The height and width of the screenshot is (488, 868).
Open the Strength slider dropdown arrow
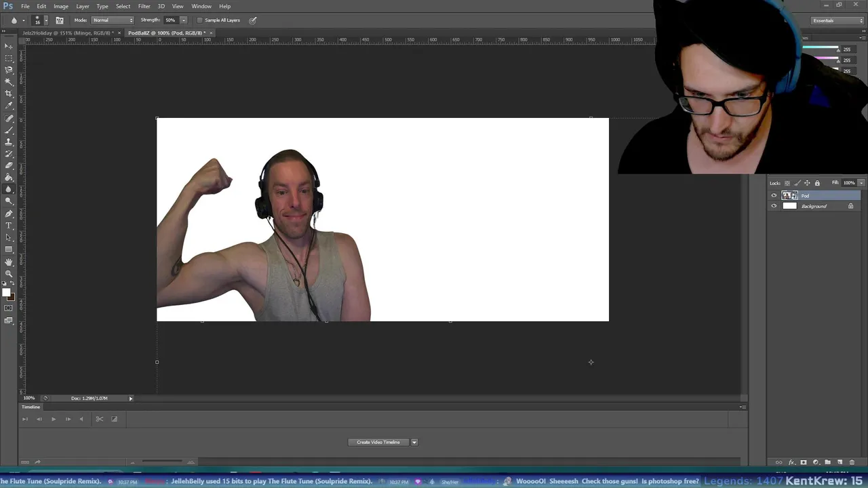pyautogui.click(x=183, y=20)
